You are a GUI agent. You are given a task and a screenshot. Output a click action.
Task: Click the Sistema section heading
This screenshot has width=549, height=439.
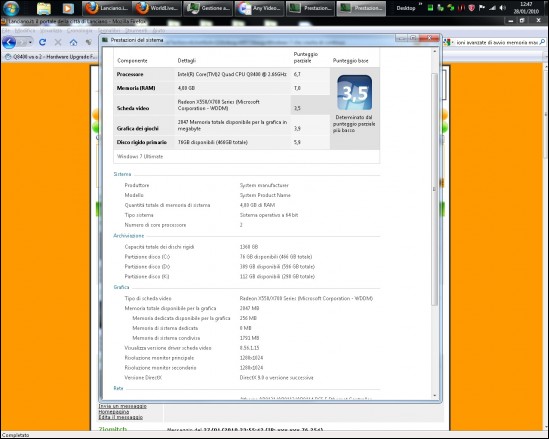coord(122,174)
